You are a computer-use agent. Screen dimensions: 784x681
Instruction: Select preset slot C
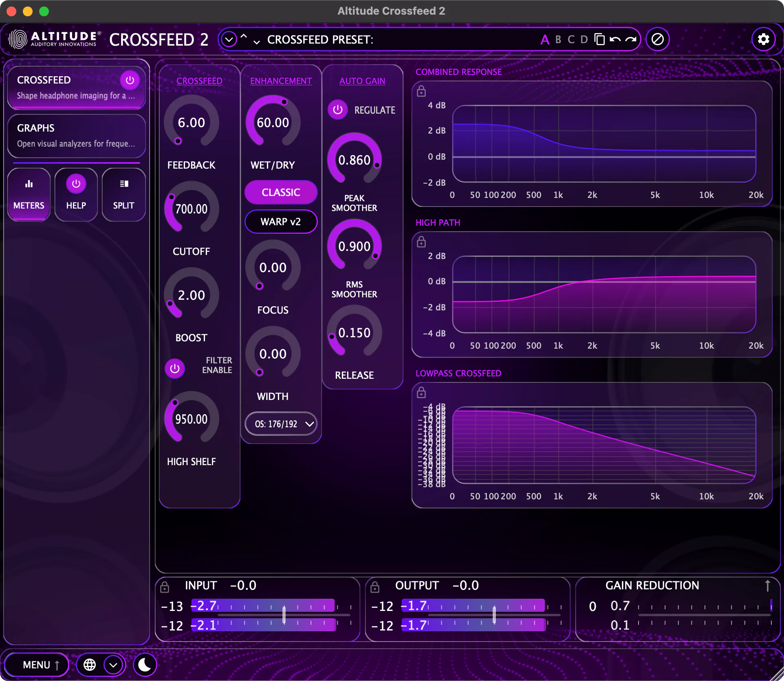point(571,40)
